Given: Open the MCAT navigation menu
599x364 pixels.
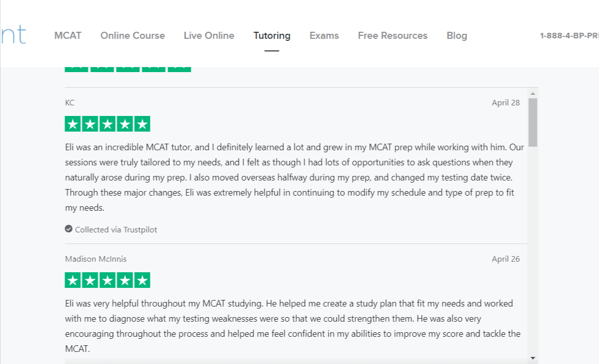Looking at the screenshot, I should coord(68,36).
